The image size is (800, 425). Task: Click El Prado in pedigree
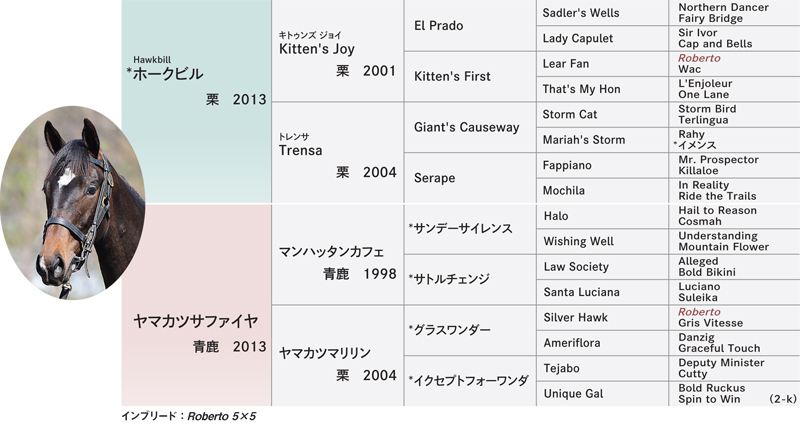pos(439,26)
